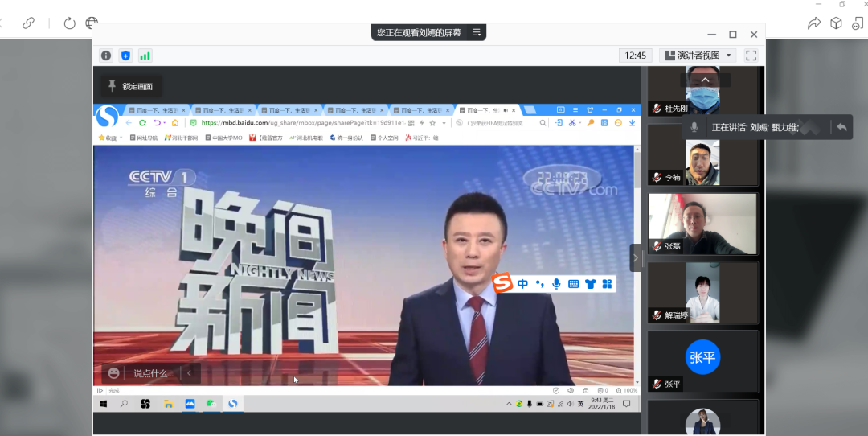Click the browser back arrow
868x436 pixels.
[129, 123]
